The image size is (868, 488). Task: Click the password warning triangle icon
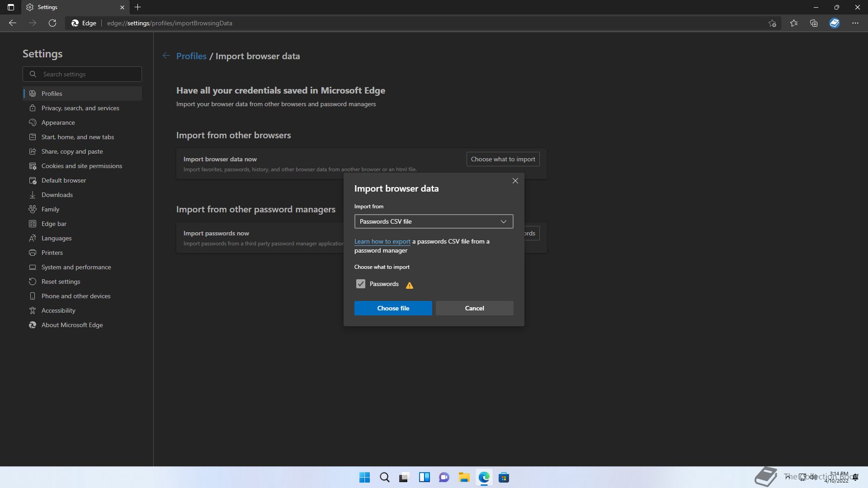point(410,285)
